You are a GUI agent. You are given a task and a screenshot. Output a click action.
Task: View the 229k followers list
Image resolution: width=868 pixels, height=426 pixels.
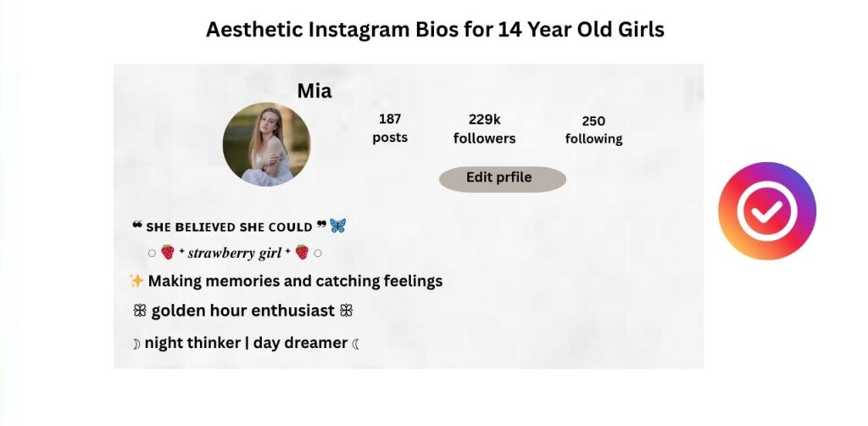(x=484, y=129)
